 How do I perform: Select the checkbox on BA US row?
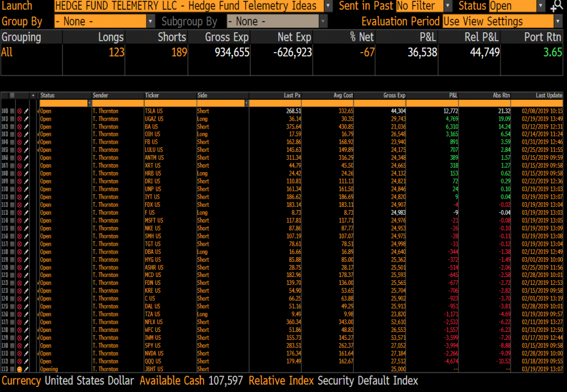point(12,127)
